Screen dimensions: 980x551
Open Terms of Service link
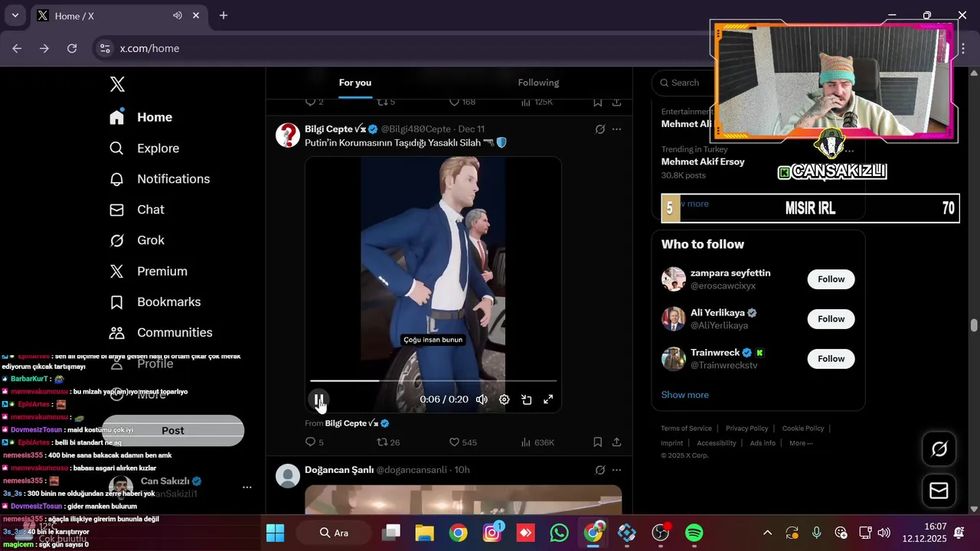(687, 429)
